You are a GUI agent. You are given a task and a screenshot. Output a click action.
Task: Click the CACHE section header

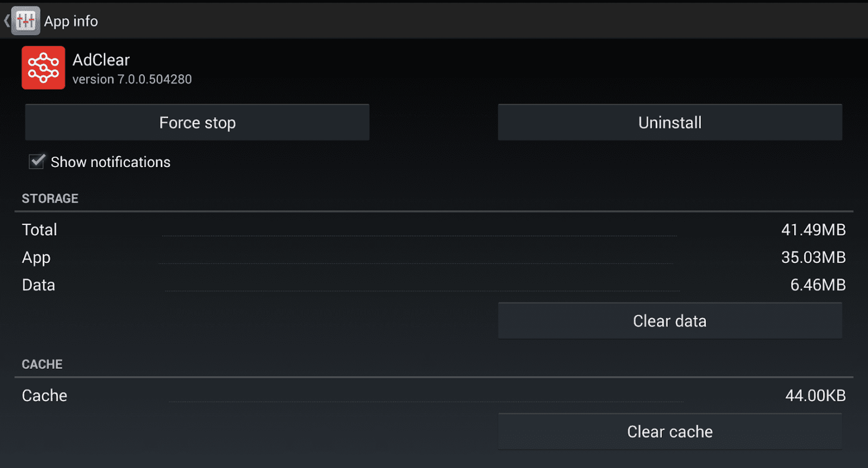pos(42,364)
